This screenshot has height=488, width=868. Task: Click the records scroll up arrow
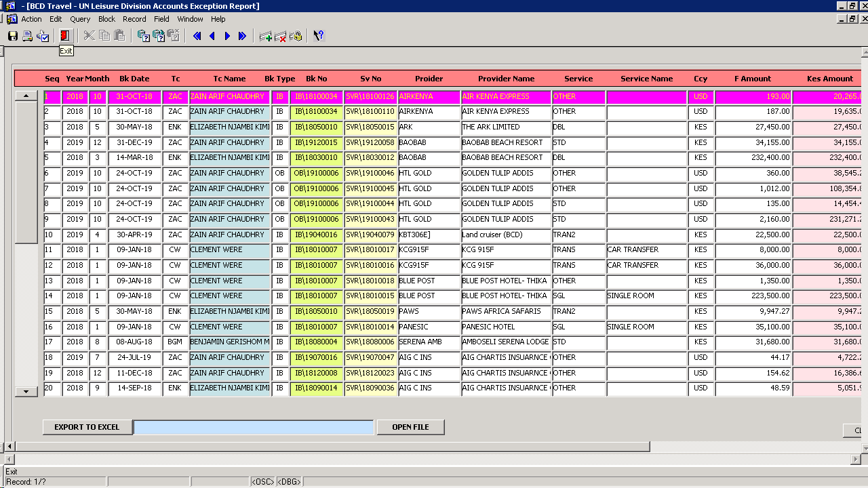(x=26, y=96)
